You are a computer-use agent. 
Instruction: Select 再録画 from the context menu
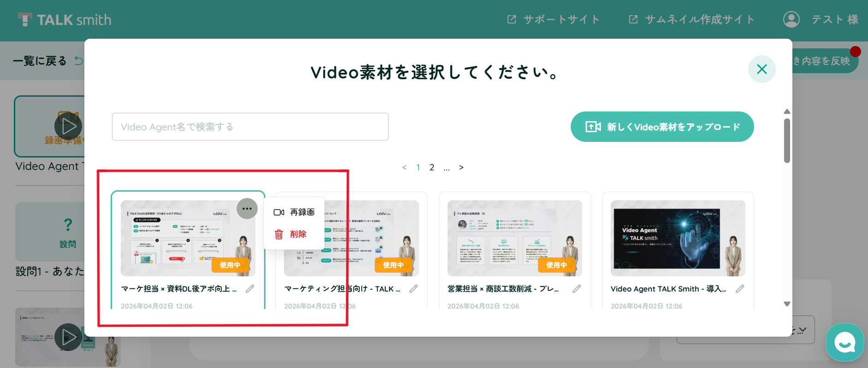(x=294, y=212)
